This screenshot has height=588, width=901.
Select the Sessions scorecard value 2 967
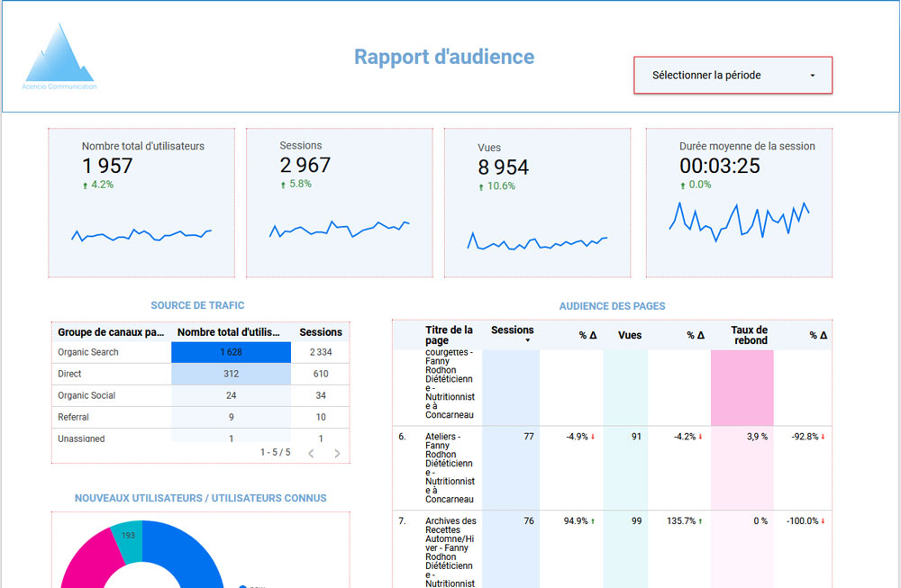tap(305, 166)
